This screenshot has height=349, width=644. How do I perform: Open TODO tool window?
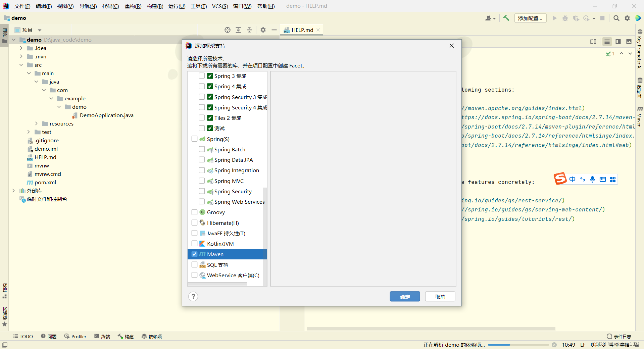pos(23,336)
